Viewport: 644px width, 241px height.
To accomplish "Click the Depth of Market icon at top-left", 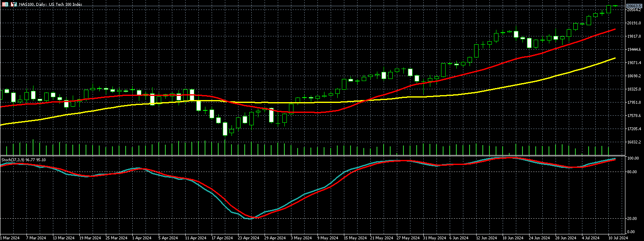I will click(x=5, y=4).
